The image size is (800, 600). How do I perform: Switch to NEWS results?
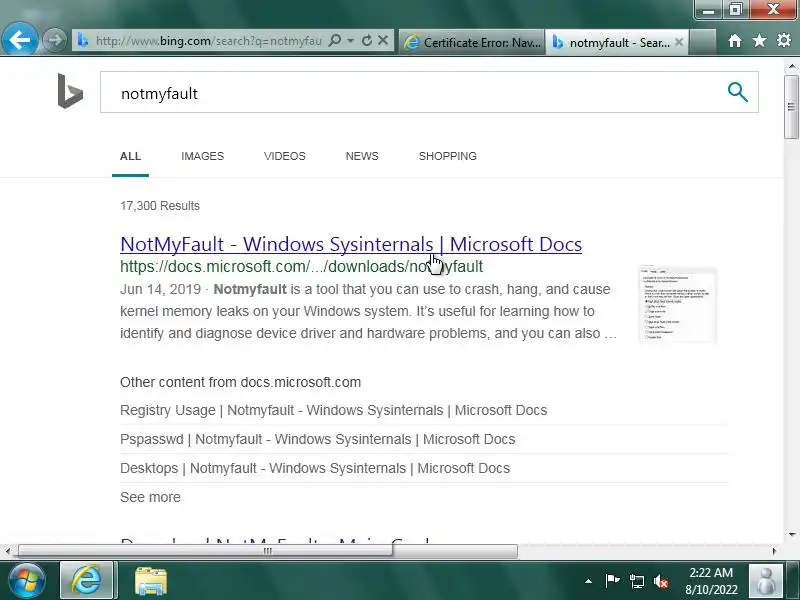point(362,156)
